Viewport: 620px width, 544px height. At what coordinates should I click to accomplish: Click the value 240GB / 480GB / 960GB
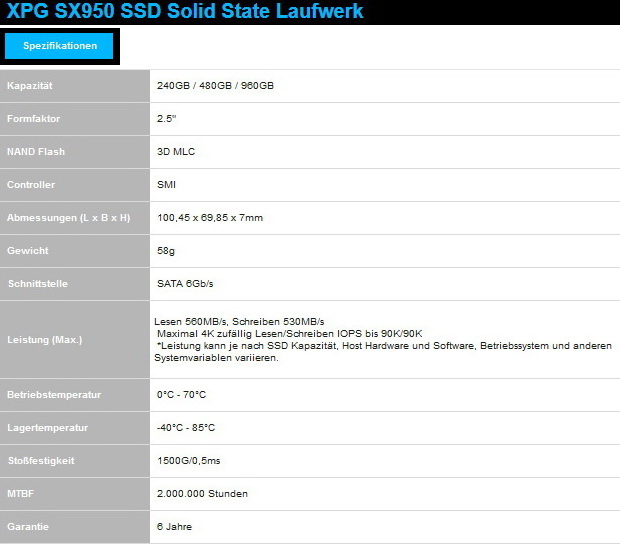(x=215, y=86)
